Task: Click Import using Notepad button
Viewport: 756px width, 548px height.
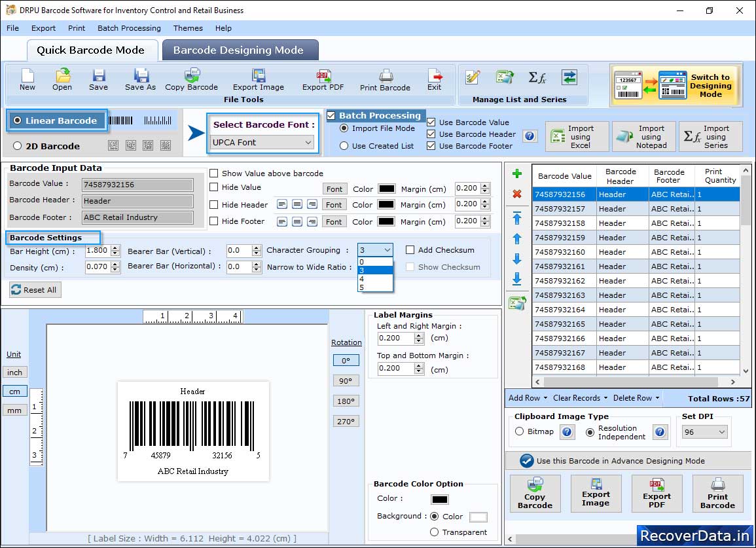Action: [x=644, y=137]
